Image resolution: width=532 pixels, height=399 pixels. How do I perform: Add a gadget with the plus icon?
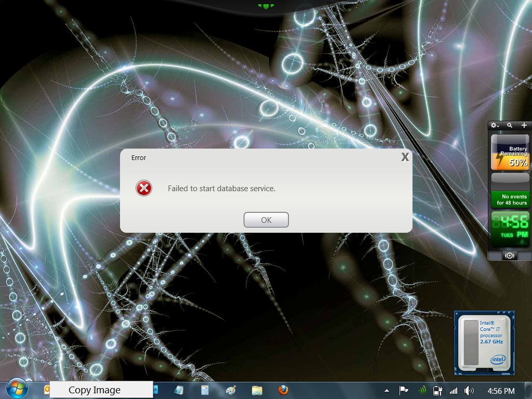[524, 125]
